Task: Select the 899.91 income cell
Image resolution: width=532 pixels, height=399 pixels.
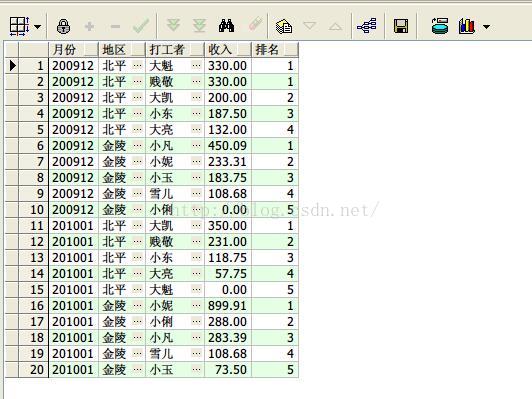Action: [228, 306]
